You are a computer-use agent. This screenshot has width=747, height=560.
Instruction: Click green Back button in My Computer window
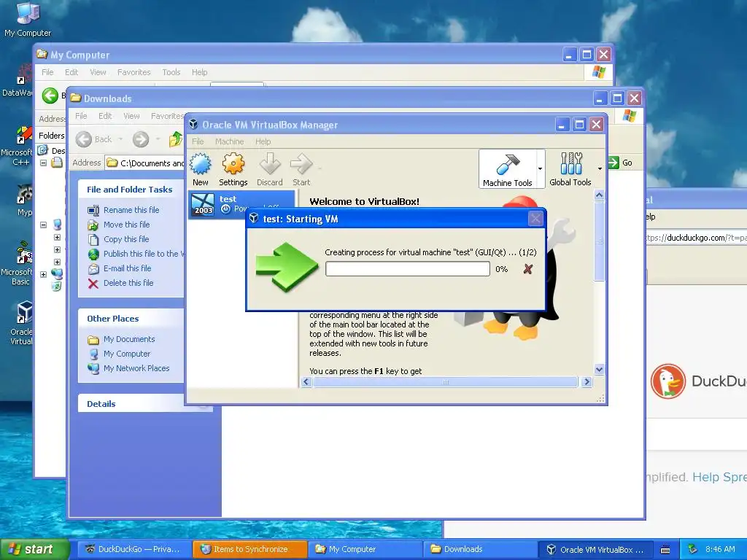click(50, 96)
